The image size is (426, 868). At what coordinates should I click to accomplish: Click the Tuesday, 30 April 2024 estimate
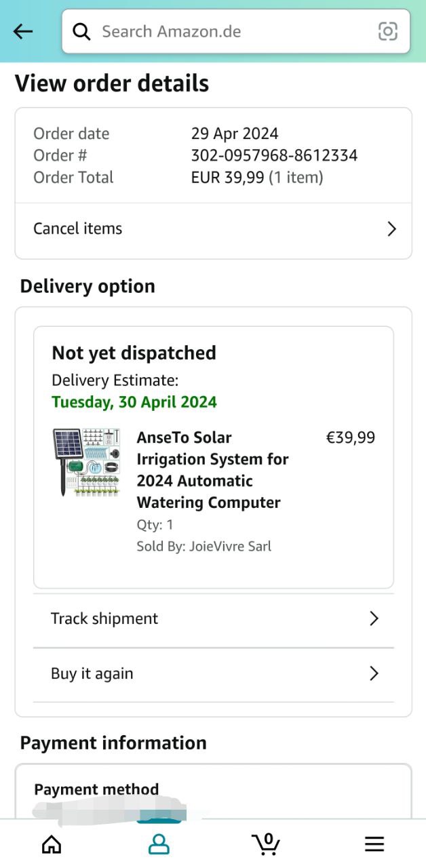tap(134, 402)
